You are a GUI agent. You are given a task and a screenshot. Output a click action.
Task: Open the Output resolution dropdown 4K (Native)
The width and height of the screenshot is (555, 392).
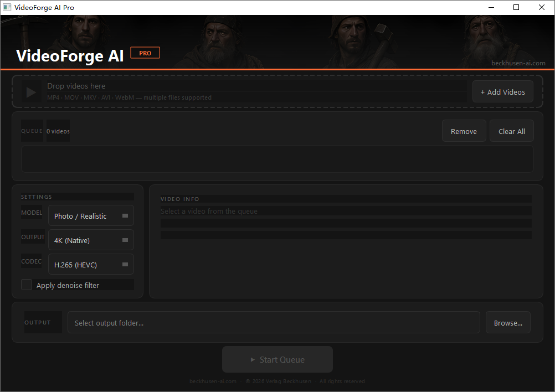(91, 240)
